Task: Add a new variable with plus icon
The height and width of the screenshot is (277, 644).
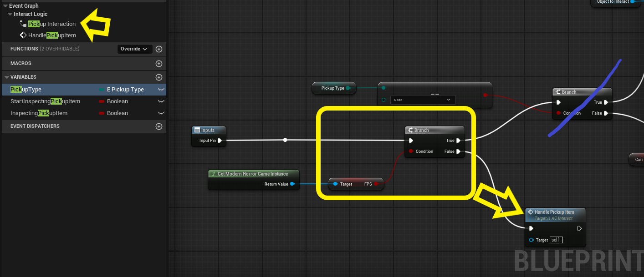Action: coord(159,77)
